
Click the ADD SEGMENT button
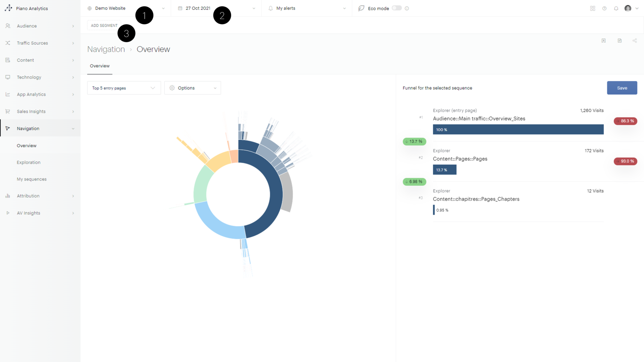click(104, 25)
